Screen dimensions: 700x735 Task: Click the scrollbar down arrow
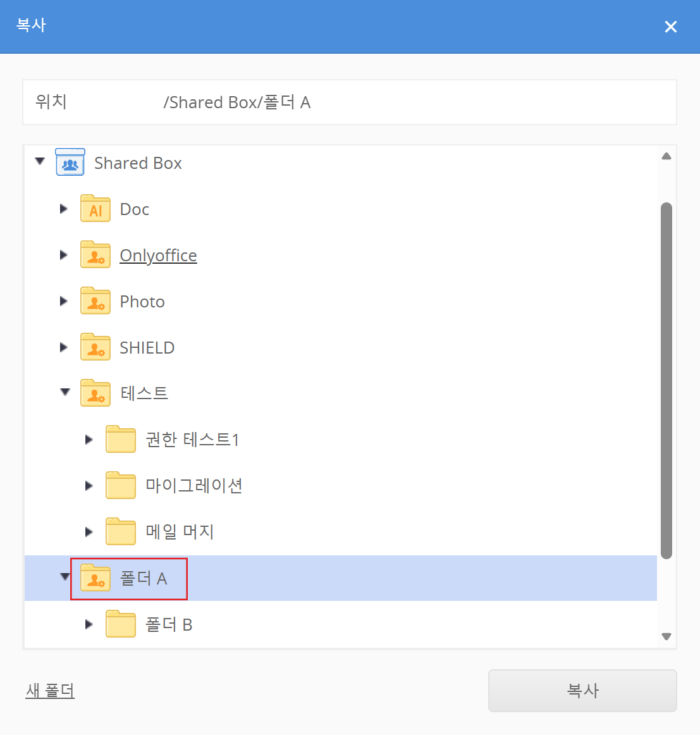[x=666, y=637]
